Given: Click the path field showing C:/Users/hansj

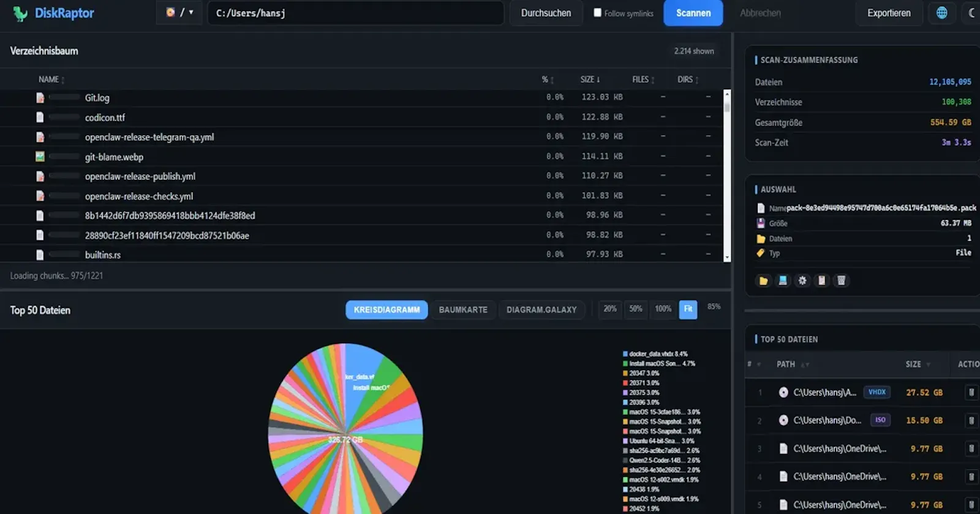Looking at the screenshot, I should click(356, 13).
